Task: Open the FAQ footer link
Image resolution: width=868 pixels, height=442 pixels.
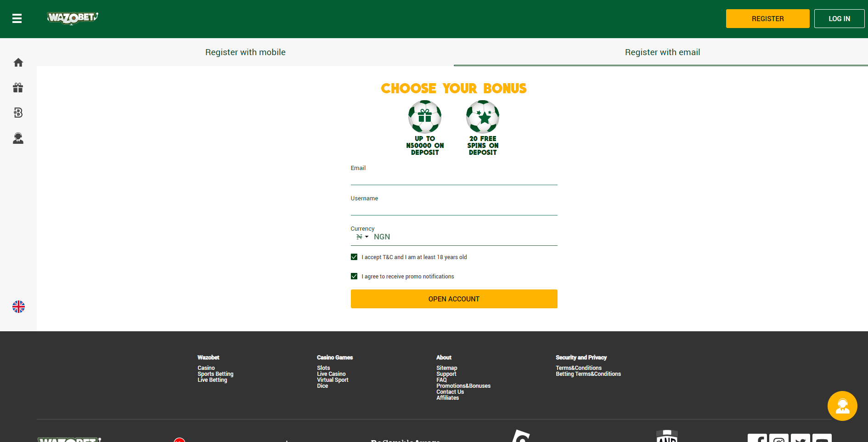Action: 441,380
